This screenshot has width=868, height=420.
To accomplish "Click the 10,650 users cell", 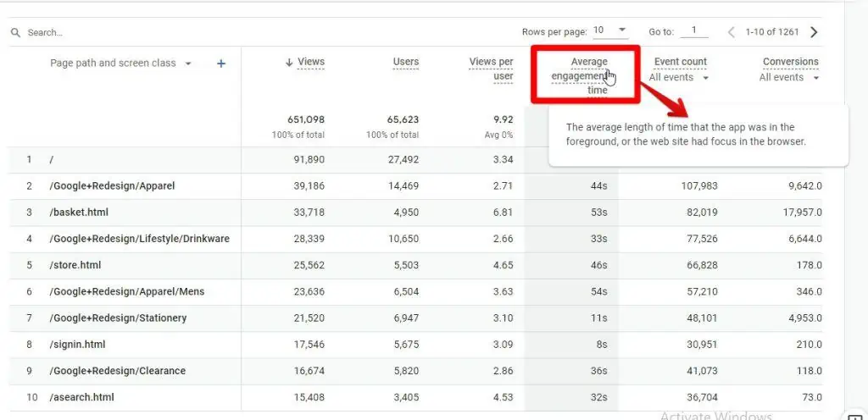I will click(x=403, y=239).
